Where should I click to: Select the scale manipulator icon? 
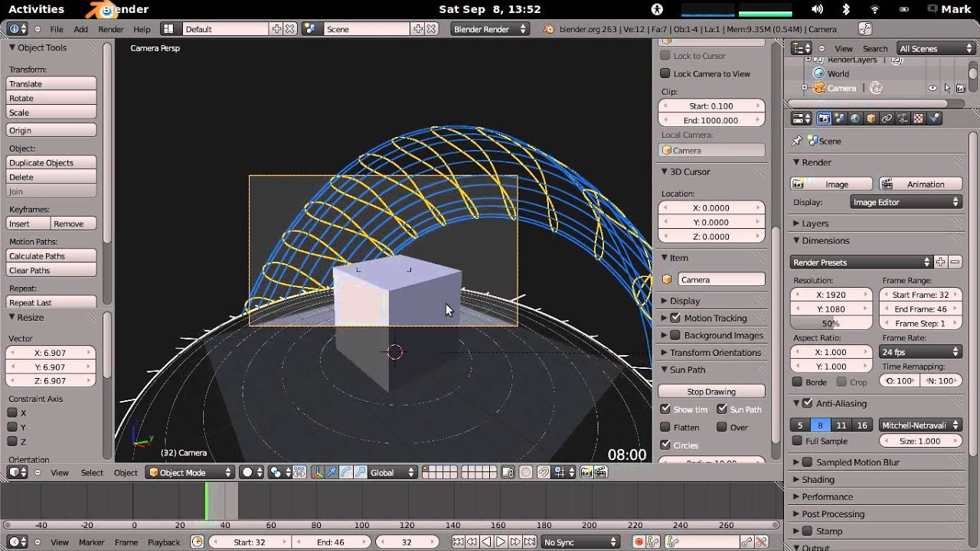click(x=359, y=472)
